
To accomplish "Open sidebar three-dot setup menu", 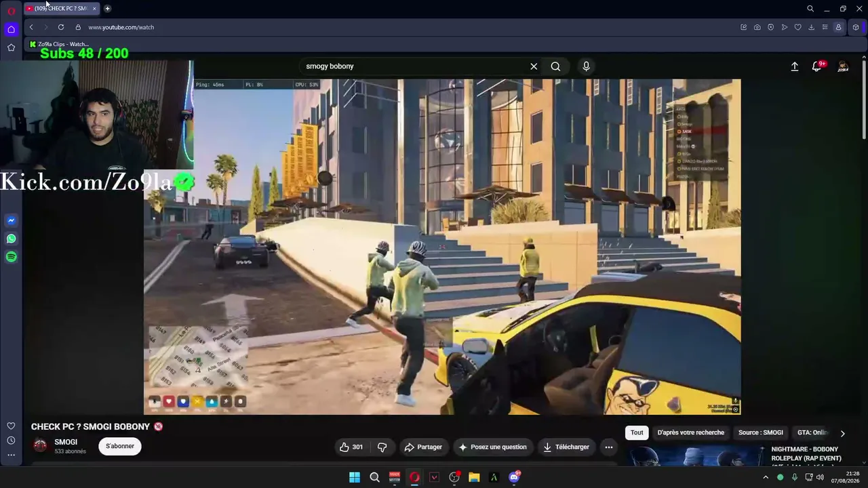I will tap(11, 455).
